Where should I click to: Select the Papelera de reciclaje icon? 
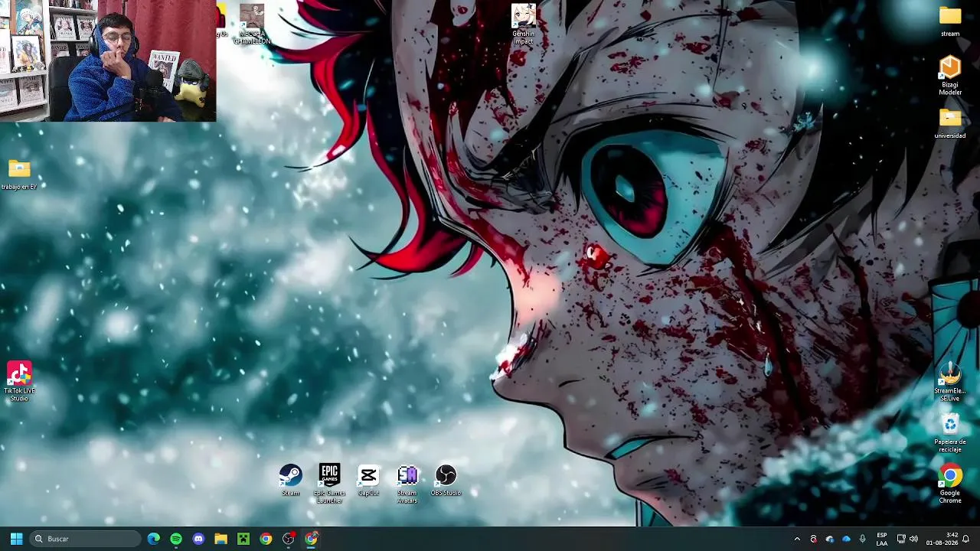950,432
